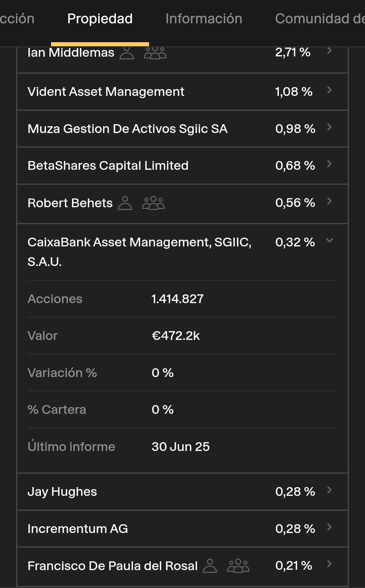Click the Incrementum AG name
Screen dimensions: 365x588
(78, 529)
